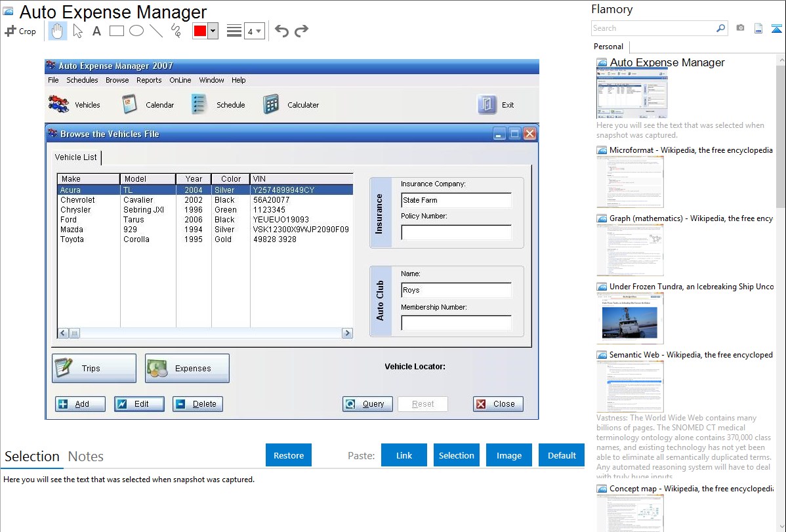Open the Reports menu

tap(149, 80)
